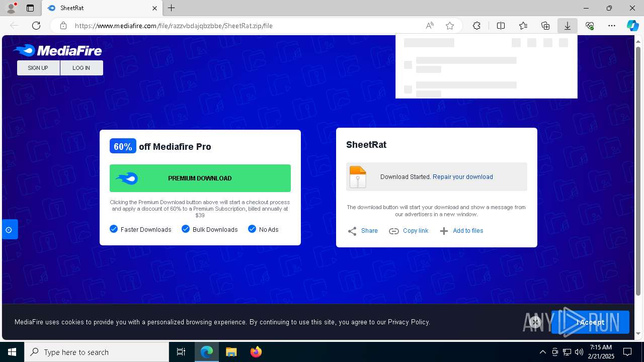Start Read aloud icon in address bar
Viewport: 644px width, 362px height.
pos(430,26)
